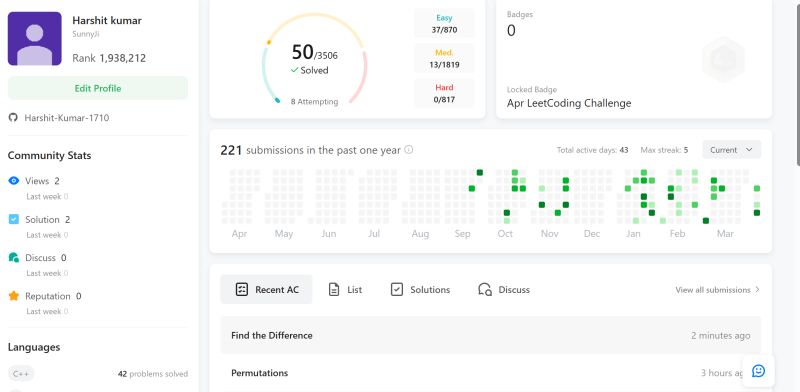Open the Solutions tab

tap(420, 289)
